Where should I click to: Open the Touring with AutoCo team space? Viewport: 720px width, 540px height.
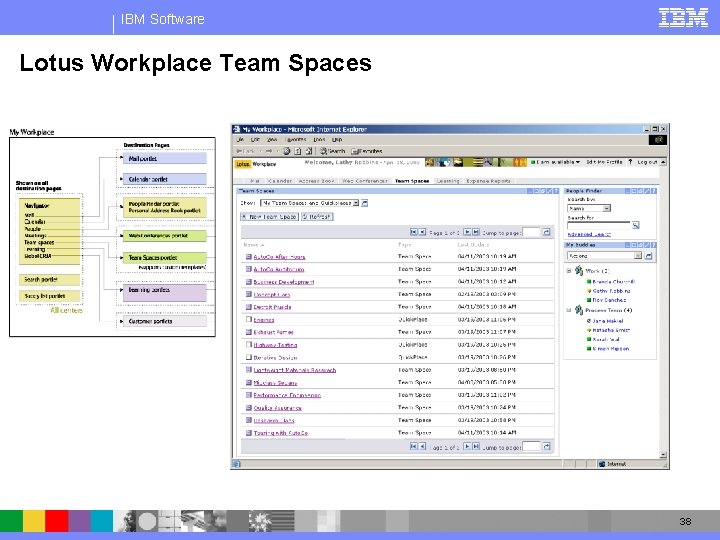pyautogui.click(x=281, y=433)
